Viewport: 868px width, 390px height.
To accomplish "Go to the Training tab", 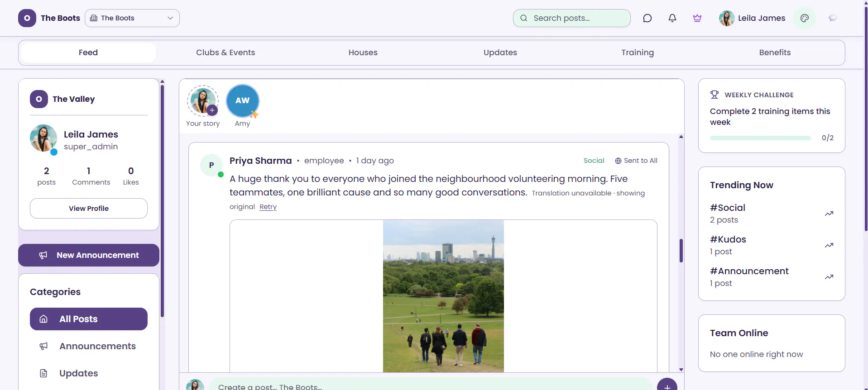I will pyautogui.click(x=638, y=52).
